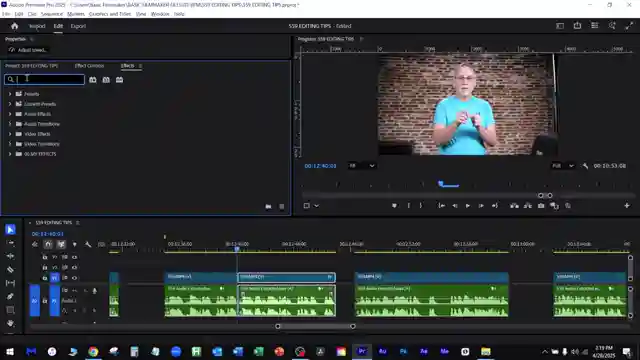Click Step Back 1 Frame
Image resolution: width=640 pixels, height=360 pixels.
(455, 206)
